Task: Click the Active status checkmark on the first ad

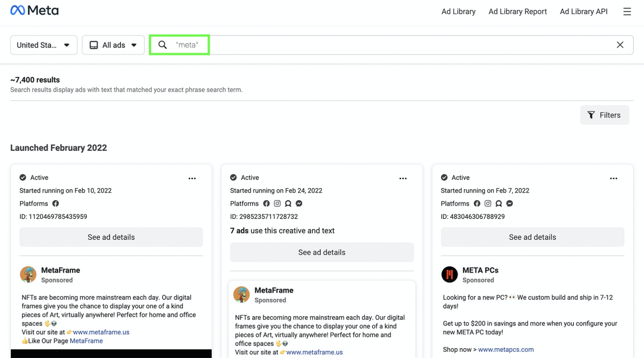Action: coord(23,177)
